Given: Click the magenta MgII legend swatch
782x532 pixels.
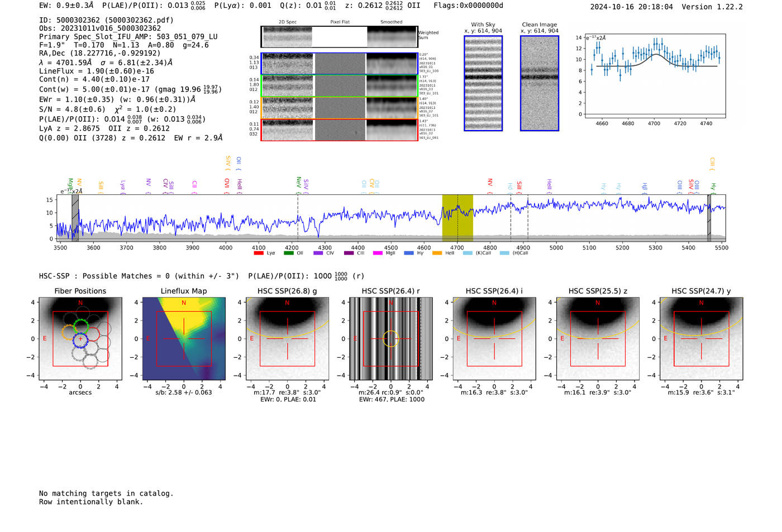Looking at the screenshot, I should pyautogui.click(x=378, y=253).
